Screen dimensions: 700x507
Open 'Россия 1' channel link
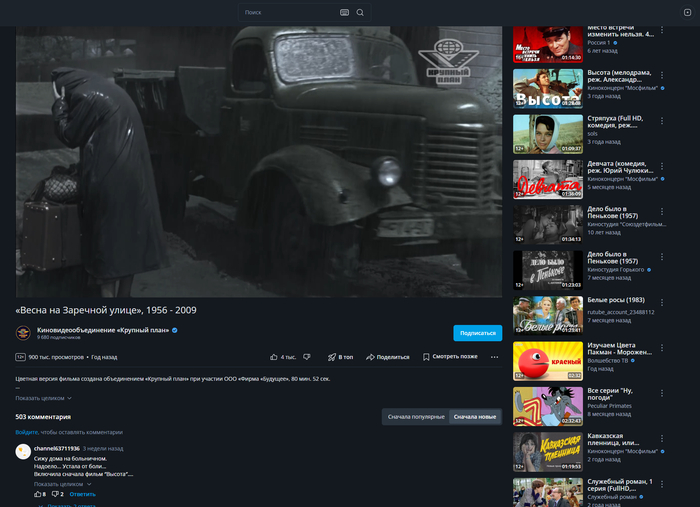tap(599, 42)
